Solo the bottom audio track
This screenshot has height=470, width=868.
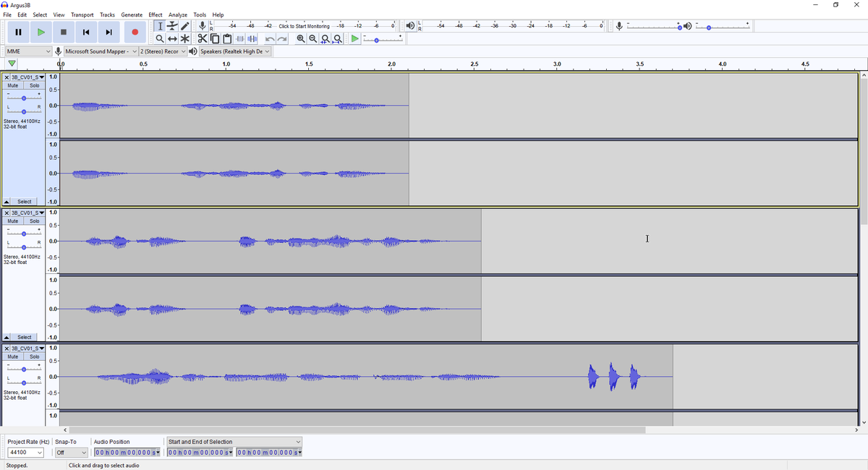coord(34,356)
